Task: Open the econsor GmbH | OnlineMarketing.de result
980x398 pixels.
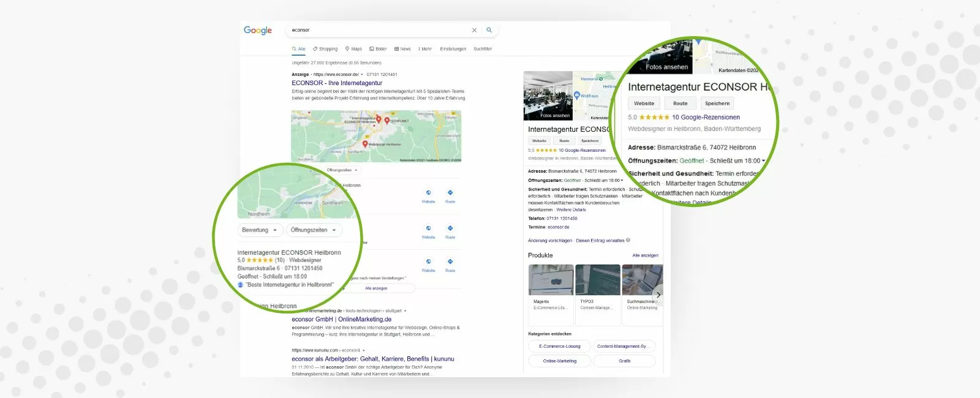Action: point(342,319)
